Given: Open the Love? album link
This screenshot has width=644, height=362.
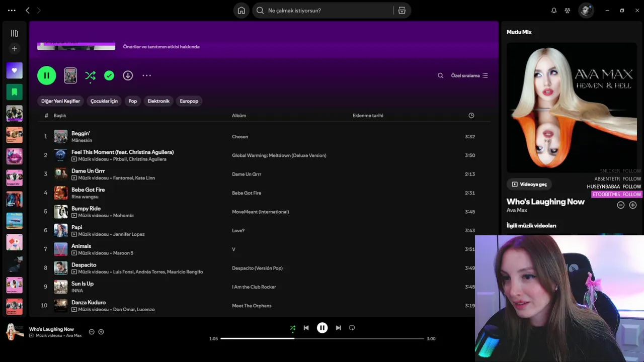Looking at the screenshot, I should click(x=238, y=230).
